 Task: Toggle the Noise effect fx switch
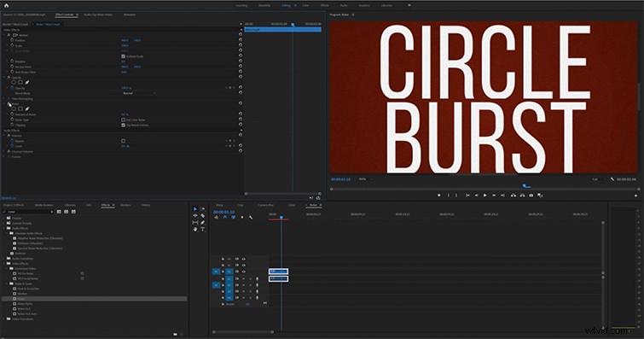click(x=9, y=104)
